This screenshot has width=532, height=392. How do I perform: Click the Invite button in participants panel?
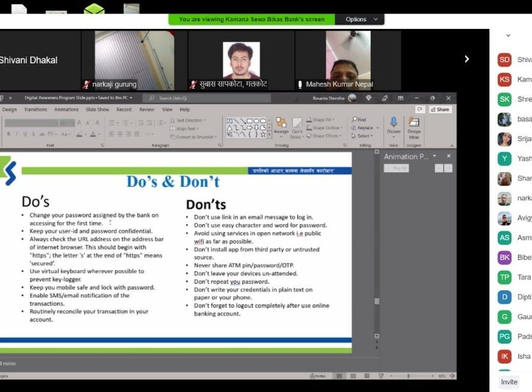509,382
